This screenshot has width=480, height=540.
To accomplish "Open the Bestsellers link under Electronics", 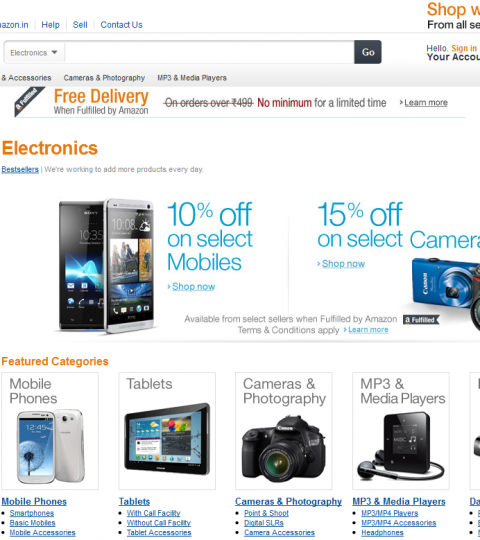I will [x=20, y=169].
